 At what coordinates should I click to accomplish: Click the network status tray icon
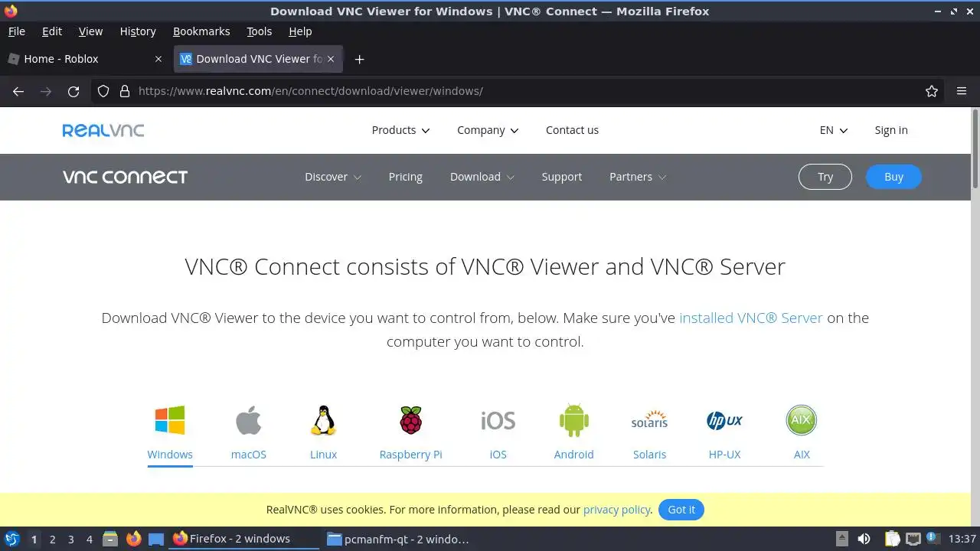(x=913, y=539)
